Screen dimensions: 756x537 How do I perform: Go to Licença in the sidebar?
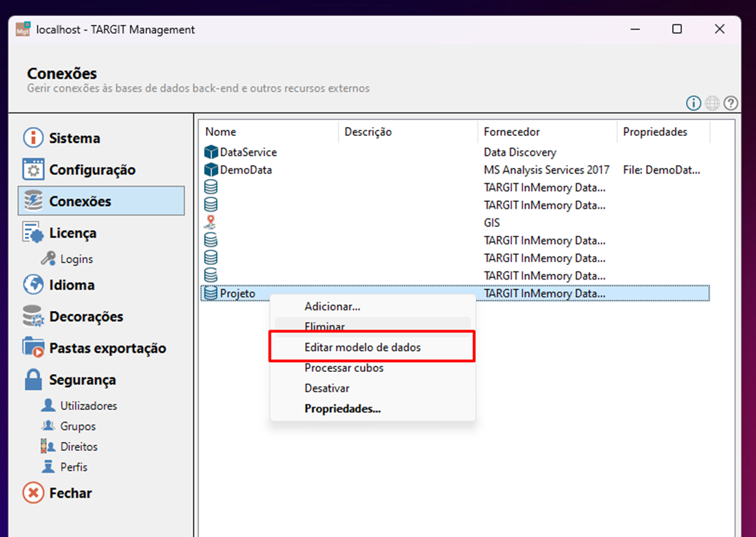pos(73,233)
